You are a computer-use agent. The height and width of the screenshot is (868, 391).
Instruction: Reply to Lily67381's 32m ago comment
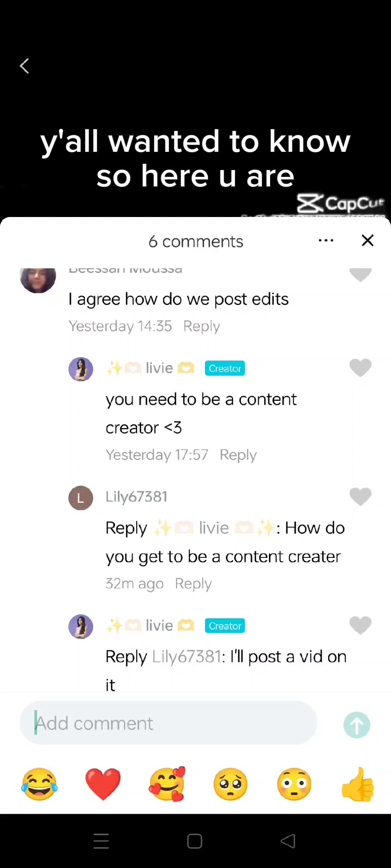193,584
